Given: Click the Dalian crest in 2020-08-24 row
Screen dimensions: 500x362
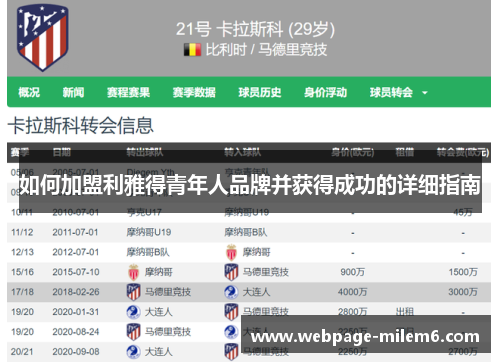Looking at the screenshot, I should pos(231,332).
